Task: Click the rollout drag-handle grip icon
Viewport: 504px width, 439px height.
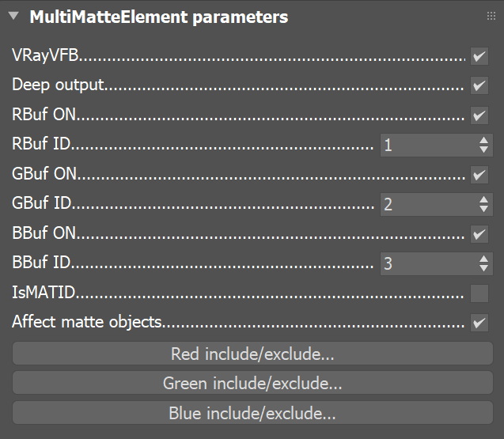Action: 491,16
